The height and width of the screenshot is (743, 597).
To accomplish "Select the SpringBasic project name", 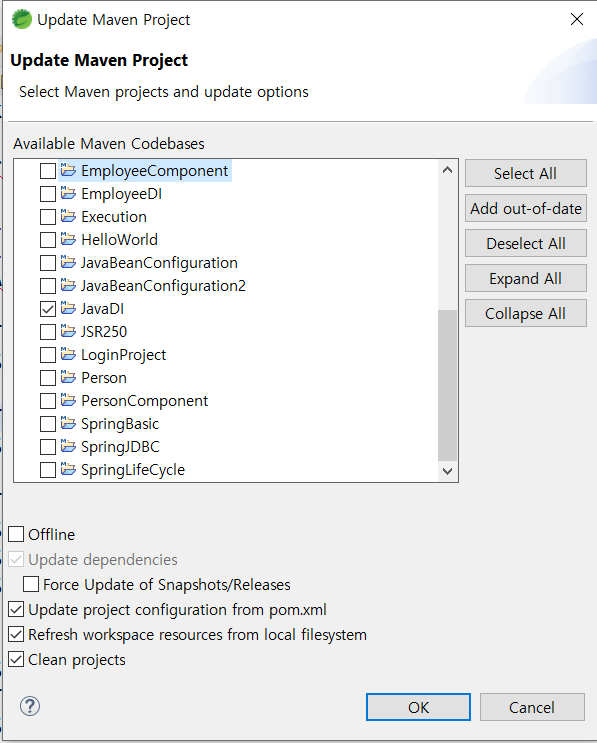I will coord(120,424).
